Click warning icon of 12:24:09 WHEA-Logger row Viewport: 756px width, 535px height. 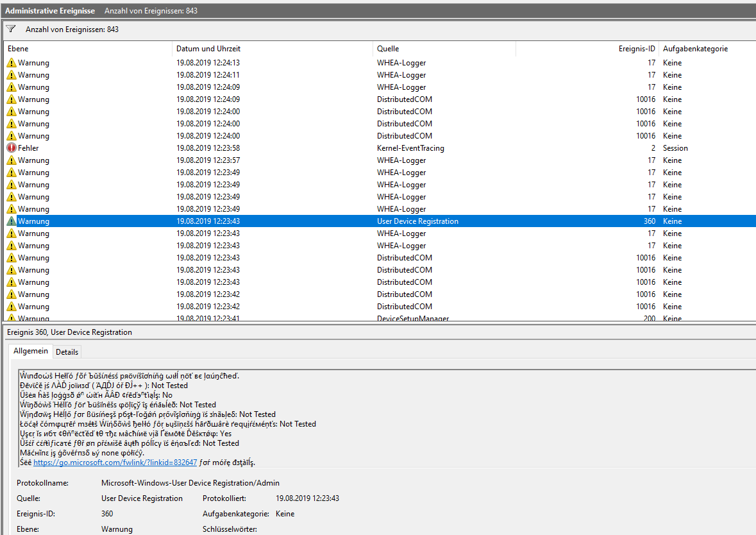pos(12,87)
